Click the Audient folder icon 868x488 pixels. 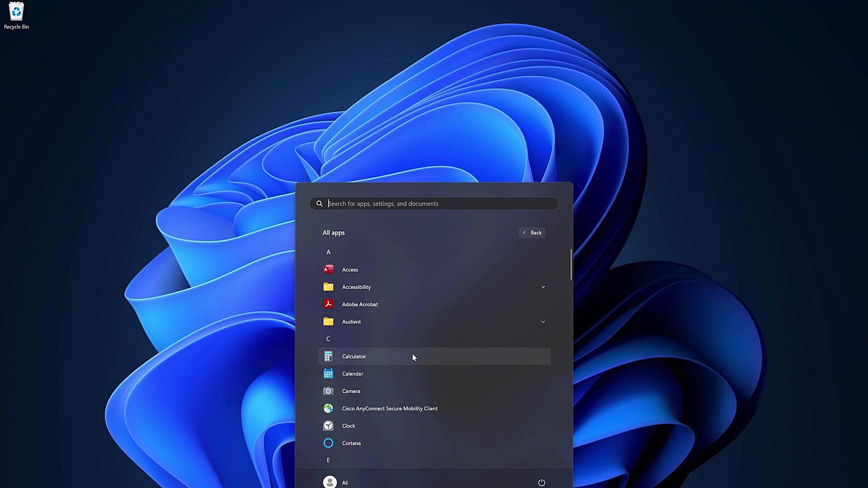328,322
